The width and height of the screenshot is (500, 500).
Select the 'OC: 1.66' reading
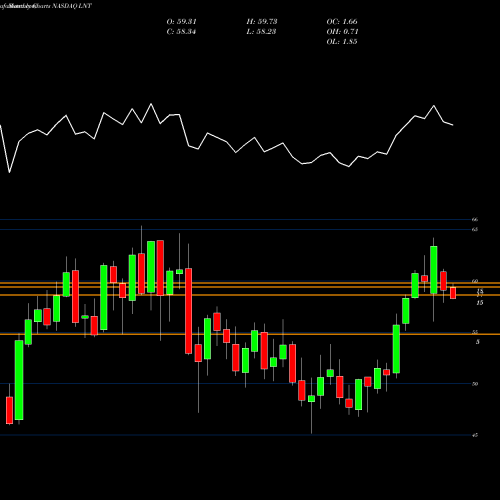342,22
